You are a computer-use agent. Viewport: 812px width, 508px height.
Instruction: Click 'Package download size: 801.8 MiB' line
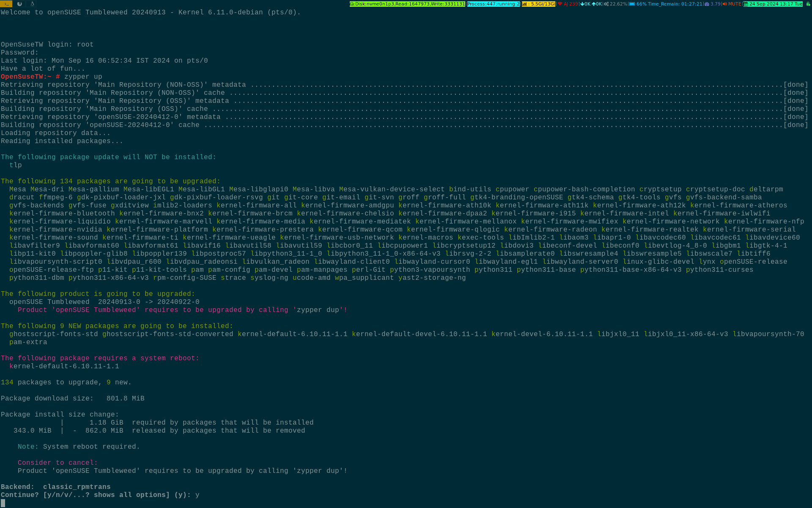tap(73, 398)
